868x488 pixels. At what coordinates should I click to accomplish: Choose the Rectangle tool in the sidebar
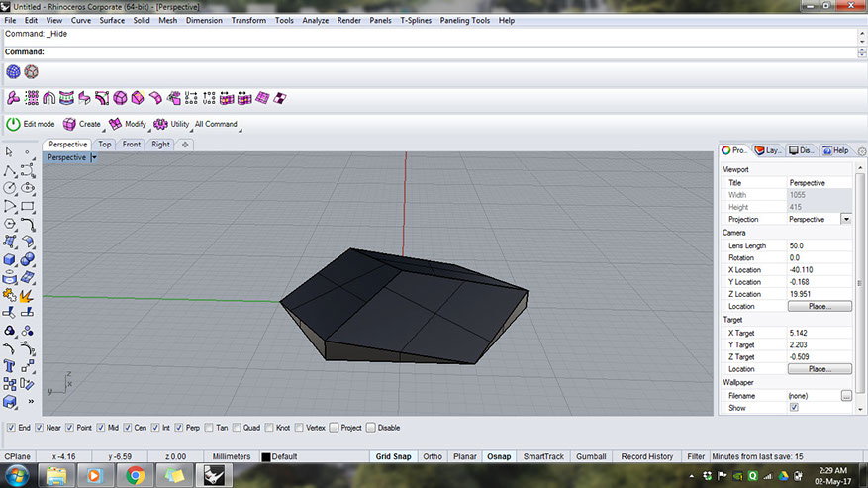coord(28,206)
